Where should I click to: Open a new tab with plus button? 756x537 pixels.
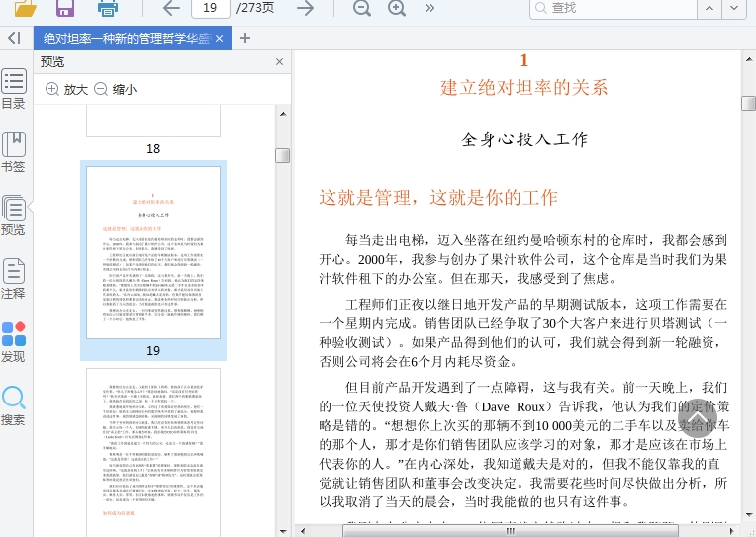coord(245,39)
